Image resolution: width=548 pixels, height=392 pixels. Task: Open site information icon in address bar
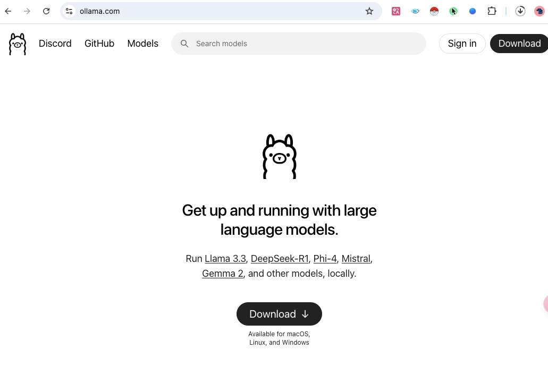(69, 11)
